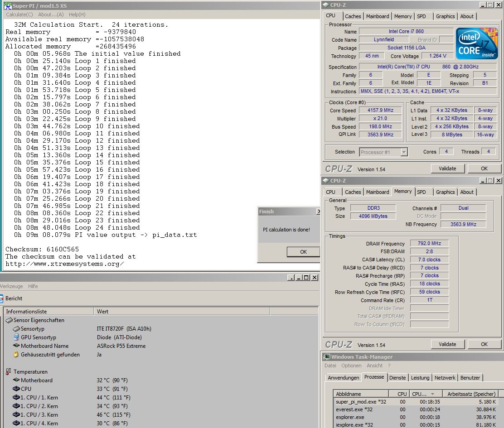
Task: Click the Motherboard temperature row icon
Action: pos(16,380)
